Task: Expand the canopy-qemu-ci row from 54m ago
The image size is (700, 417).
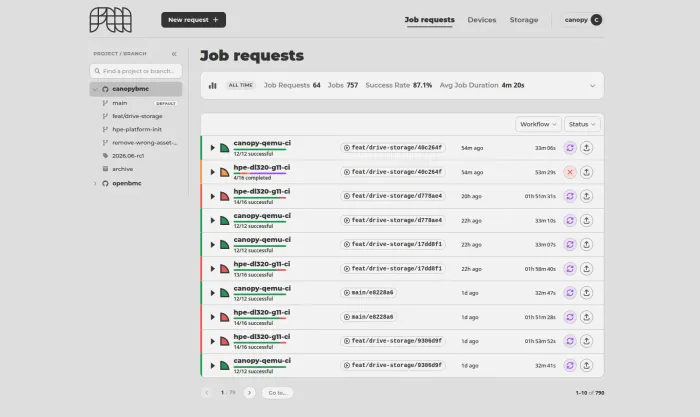Action: click(x=212, y=148)
